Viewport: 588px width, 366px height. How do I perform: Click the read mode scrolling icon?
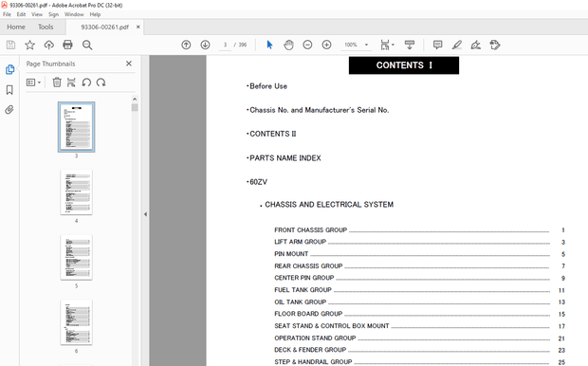410,45
